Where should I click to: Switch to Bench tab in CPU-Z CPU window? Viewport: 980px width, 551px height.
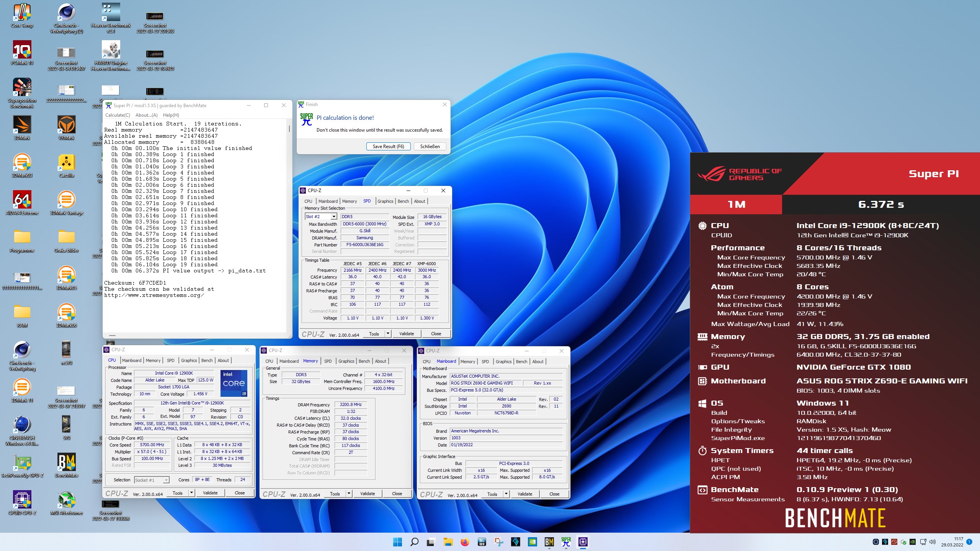click(x=207, y=360)
